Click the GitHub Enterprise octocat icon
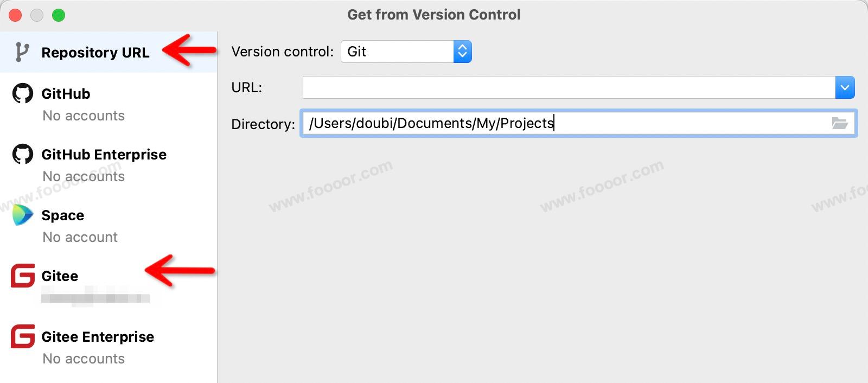This screenshot has height=383, width=868. coord(23,155)
